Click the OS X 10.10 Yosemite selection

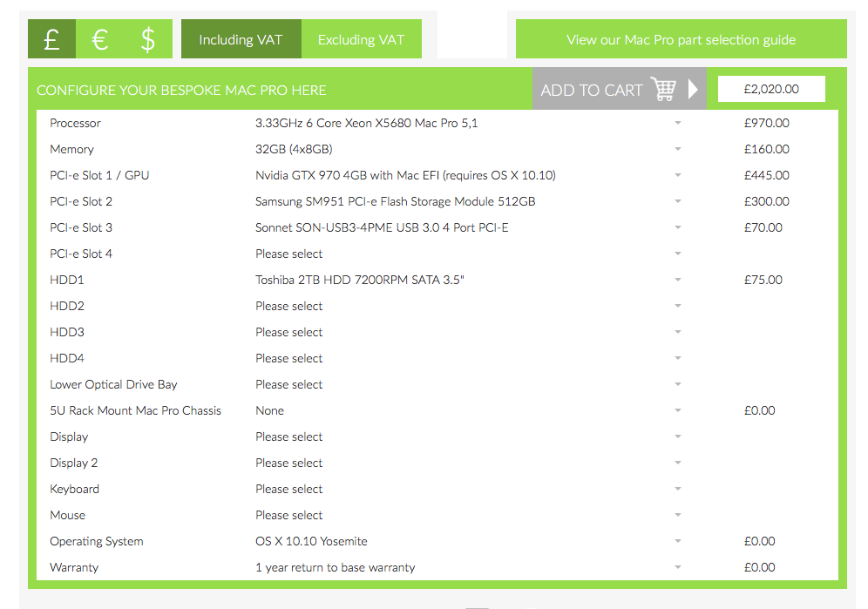tap(311, 541)
